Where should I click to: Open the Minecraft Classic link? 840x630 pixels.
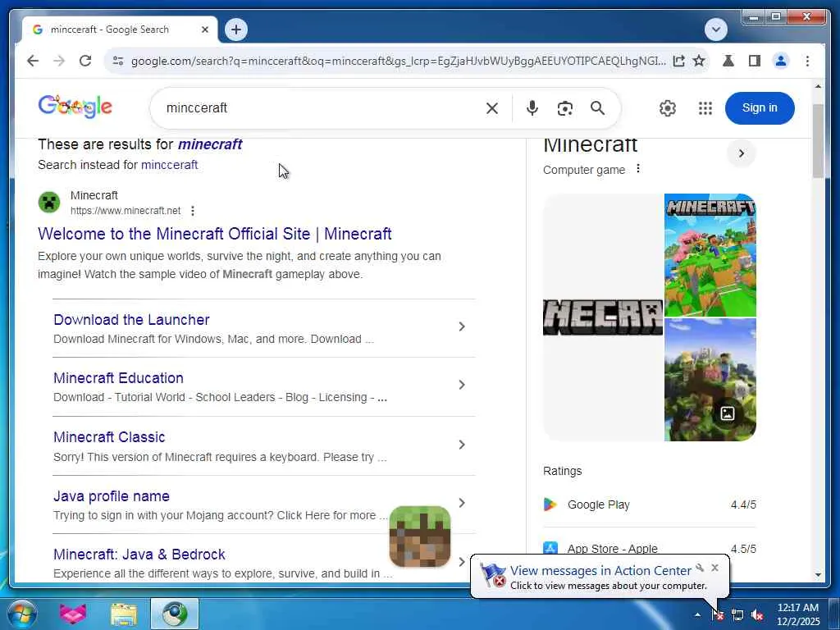pyautogui.click(x=109, y=437)
